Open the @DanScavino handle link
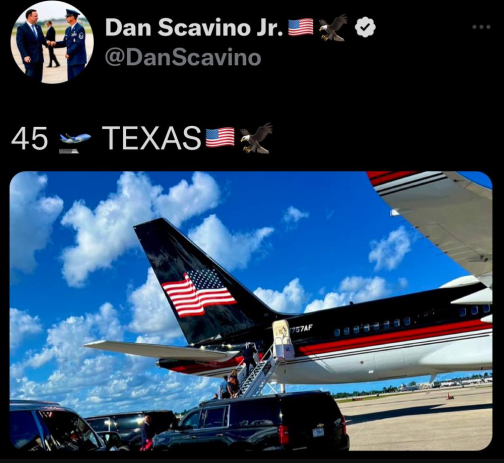The image size is (504, 463). [183, 57]
